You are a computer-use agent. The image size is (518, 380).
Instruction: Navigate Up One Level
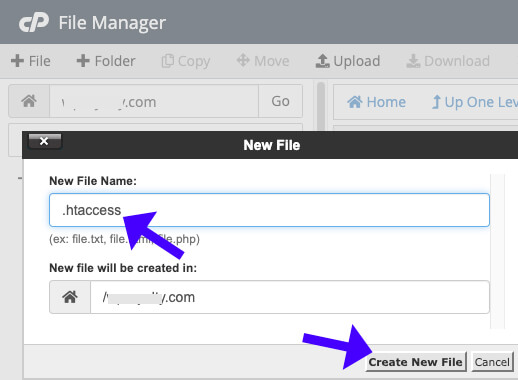475,102
